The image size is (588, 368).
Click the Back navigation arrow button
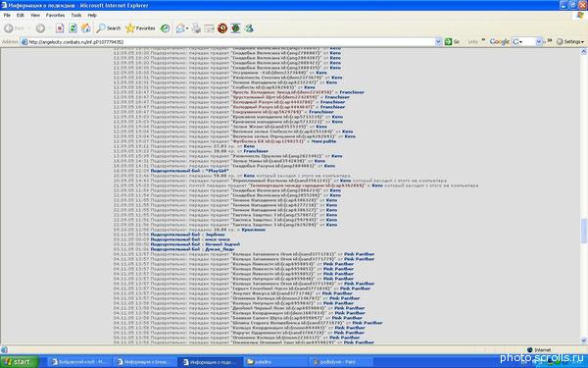click(x=9, y=28)
